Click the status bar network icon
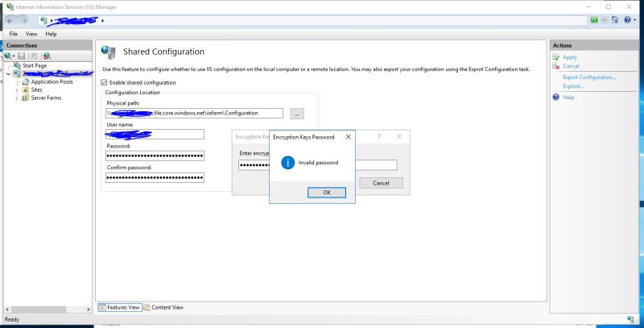 (x=631, y=319)
